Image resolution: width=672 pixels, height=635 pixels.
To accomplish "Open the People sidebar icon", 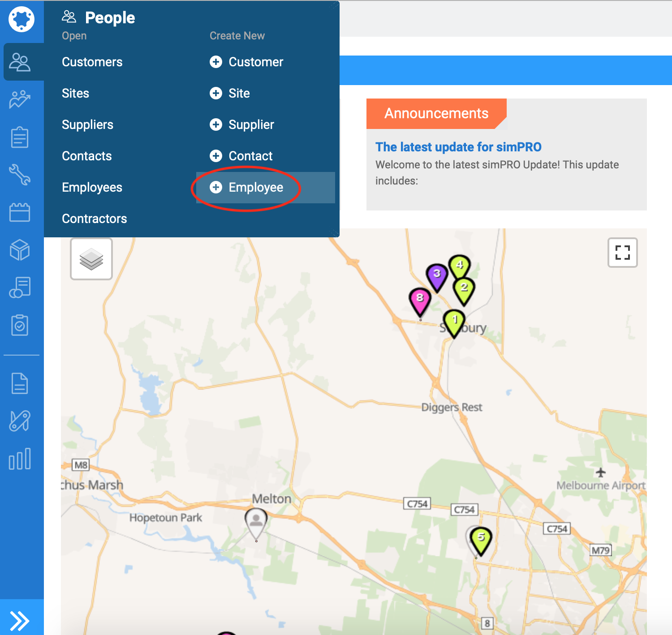I will point(20,62).
